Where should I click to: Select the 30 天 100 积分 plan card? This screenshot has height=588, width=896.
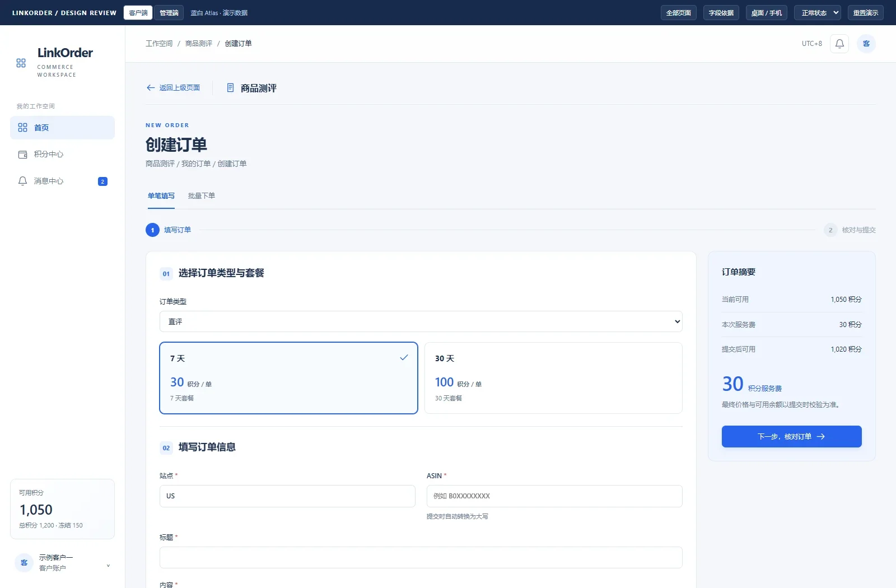coord(553,378)
